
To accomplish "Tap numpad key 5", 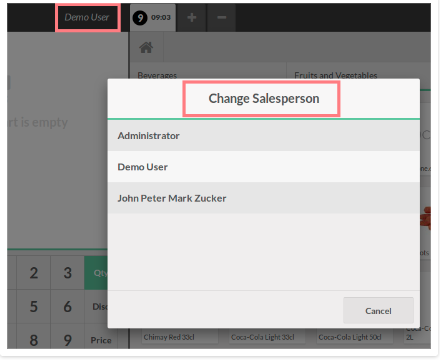I will 34,307.
